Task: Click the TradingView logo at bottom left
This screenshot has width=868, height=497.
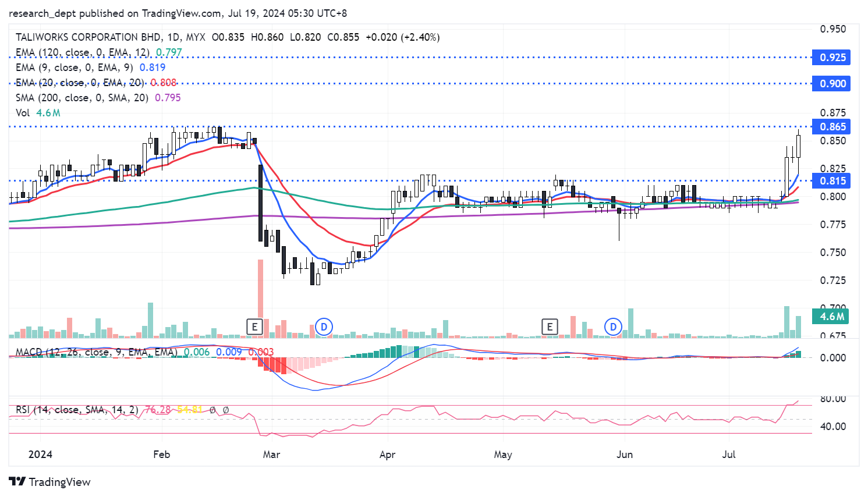Action: 50,482
